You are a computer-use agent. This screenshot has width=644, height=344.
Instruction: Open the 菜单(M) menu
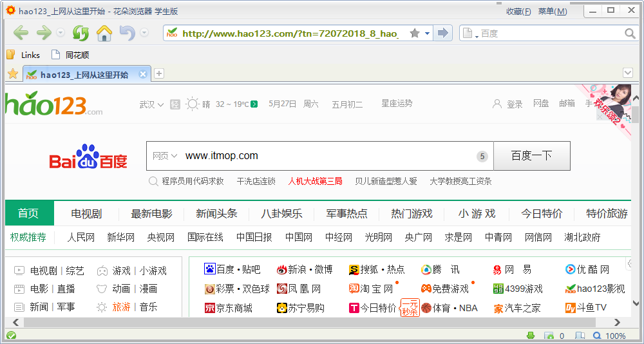(553, 12)
